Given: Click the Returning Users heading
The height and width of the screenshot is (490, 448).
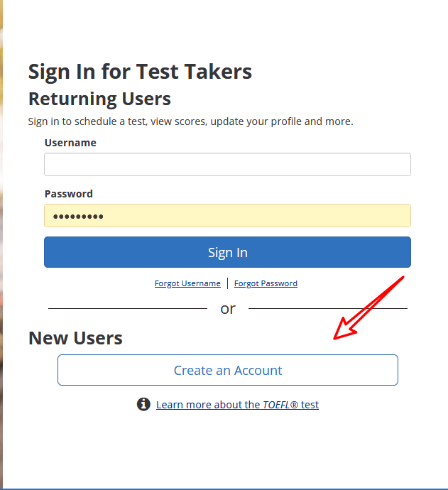Looking at the screenshot, I should (99, 99).
